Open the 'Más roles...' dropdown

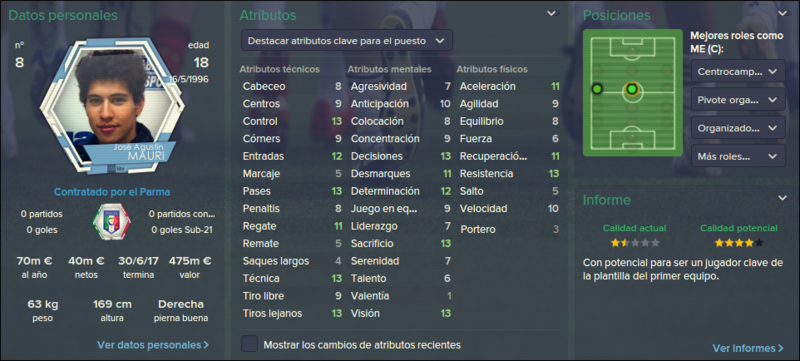click(x=738, y=156)
